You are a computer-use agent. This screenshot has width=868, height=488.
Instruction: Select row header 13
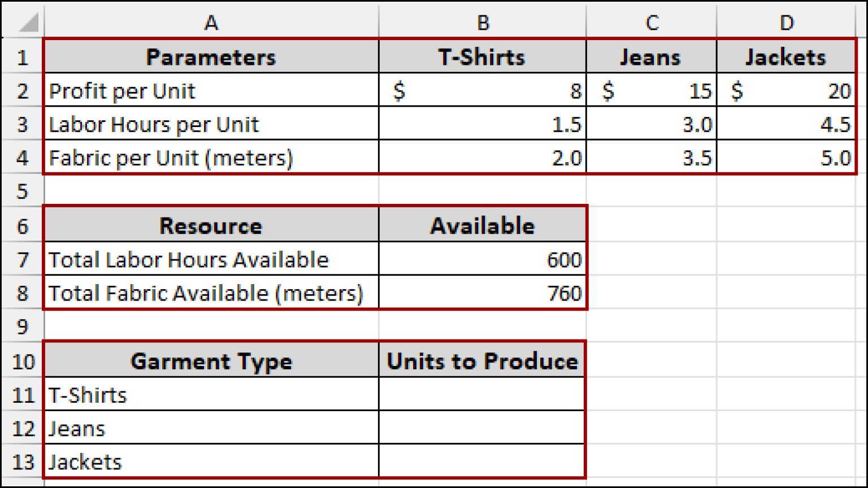click(22, 462)
